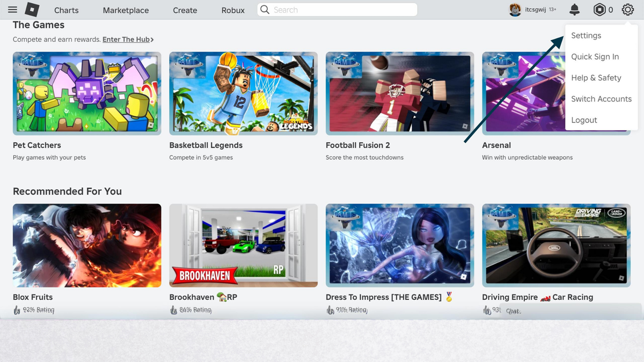Click the Dress To Impress rating icon
644x362 pixels.
(330, 310)
